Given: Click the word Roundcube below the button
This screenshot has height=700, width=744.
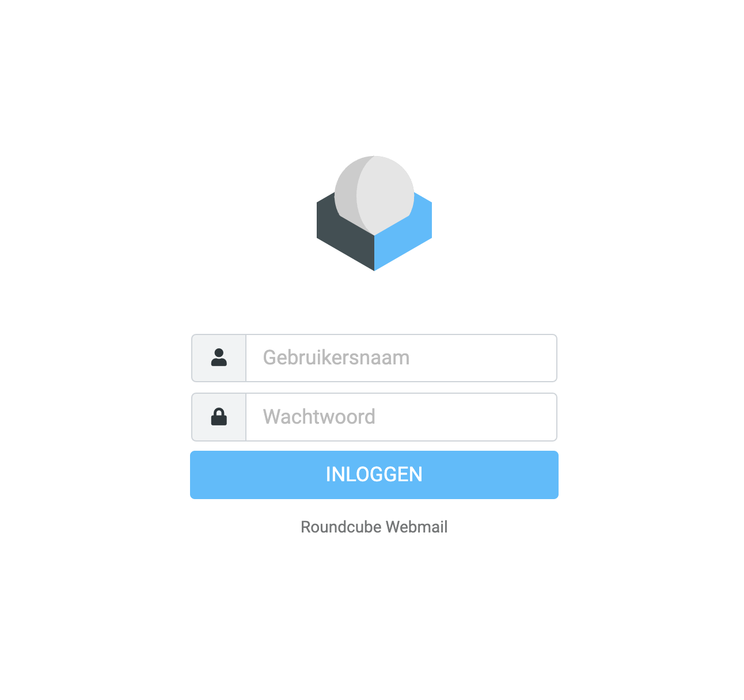Looking at the screenshot, I should 341,527.
